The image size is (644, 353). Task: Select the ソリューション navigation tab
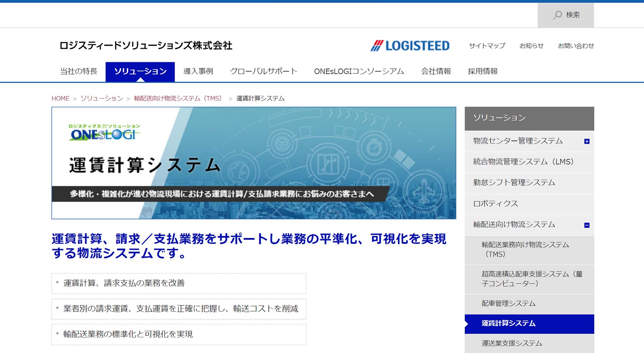[140, 72]
